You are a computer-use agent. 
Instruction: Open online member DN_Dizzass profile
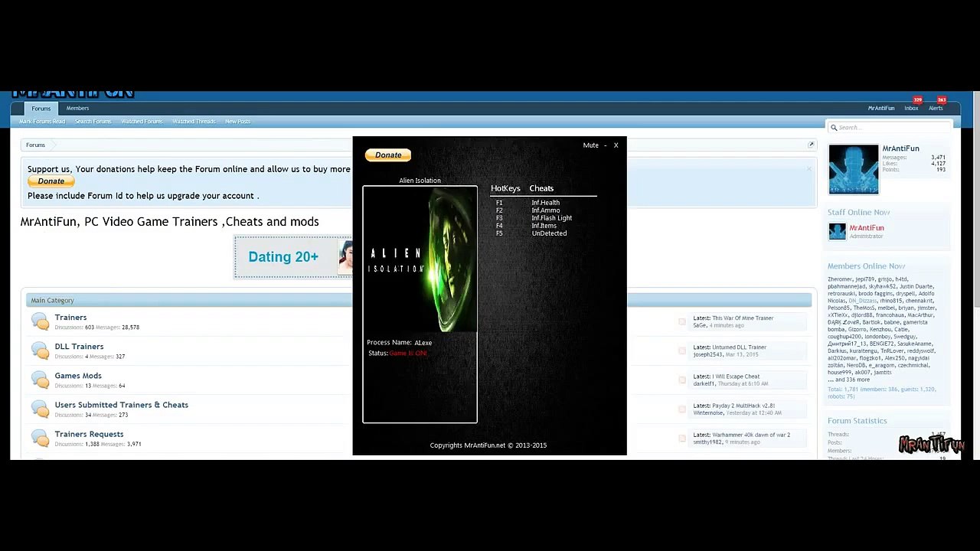[x=862, y=301]
